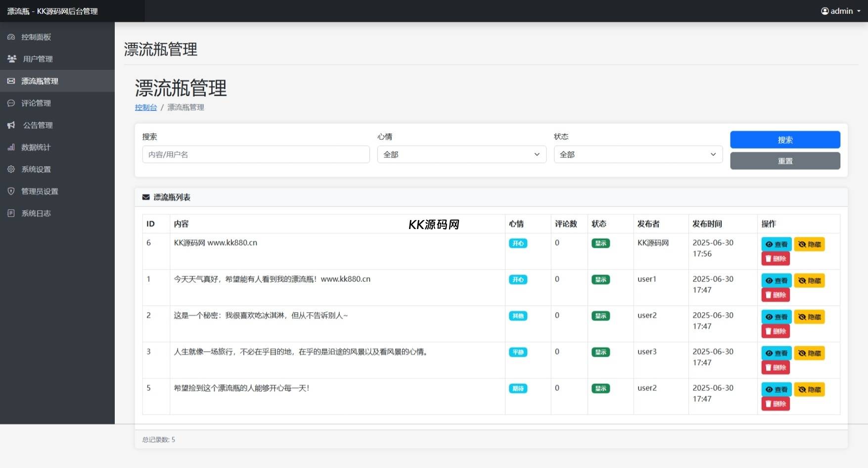The image size is (868, 468).
Task: Click the 漂流瓶 - KK源码网后台管理 brand title
Action: pyautogui.click(x=52, y=11)
